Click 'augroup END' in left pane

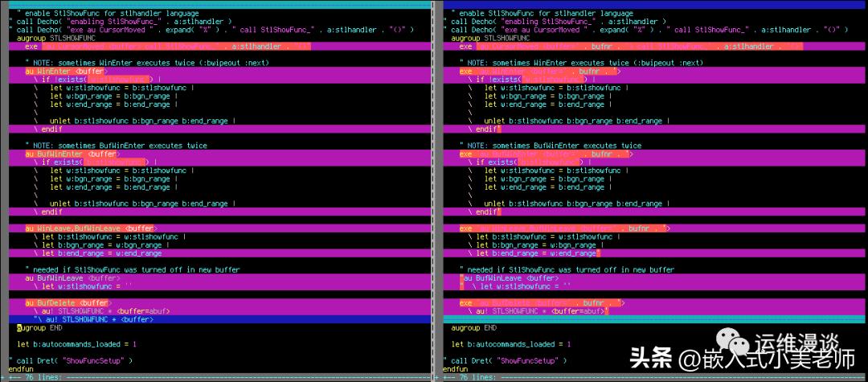coord(39,328)
